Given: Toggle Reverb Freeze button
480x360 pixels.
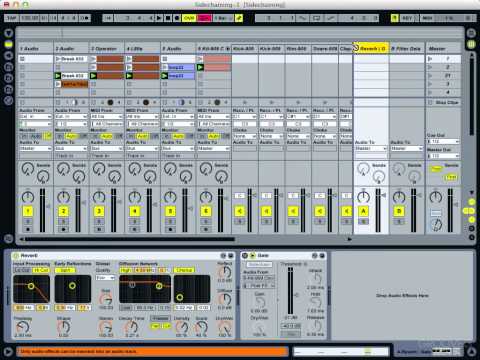Looking at the screenshot, I should point(161,319).
